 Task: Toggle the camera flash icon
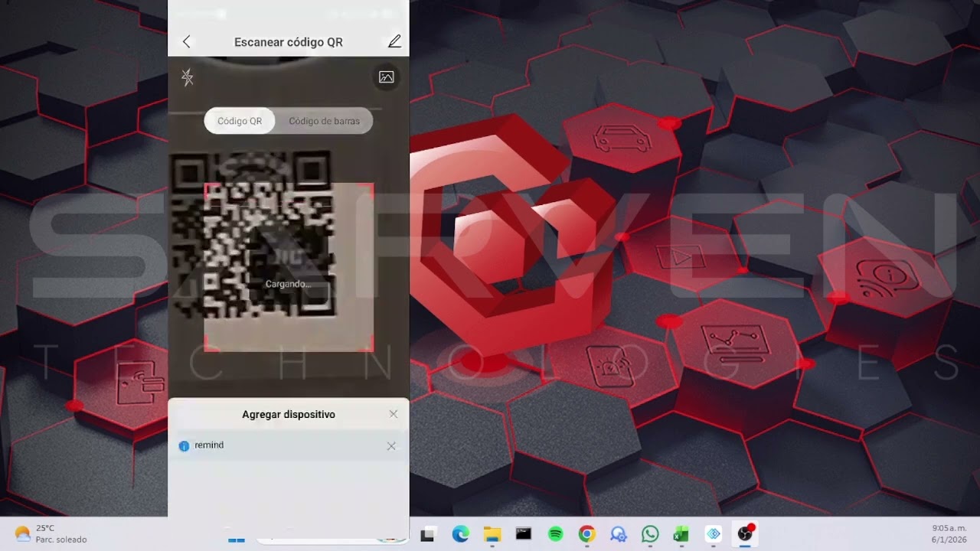pyautogui.click(x=188, y=77)
